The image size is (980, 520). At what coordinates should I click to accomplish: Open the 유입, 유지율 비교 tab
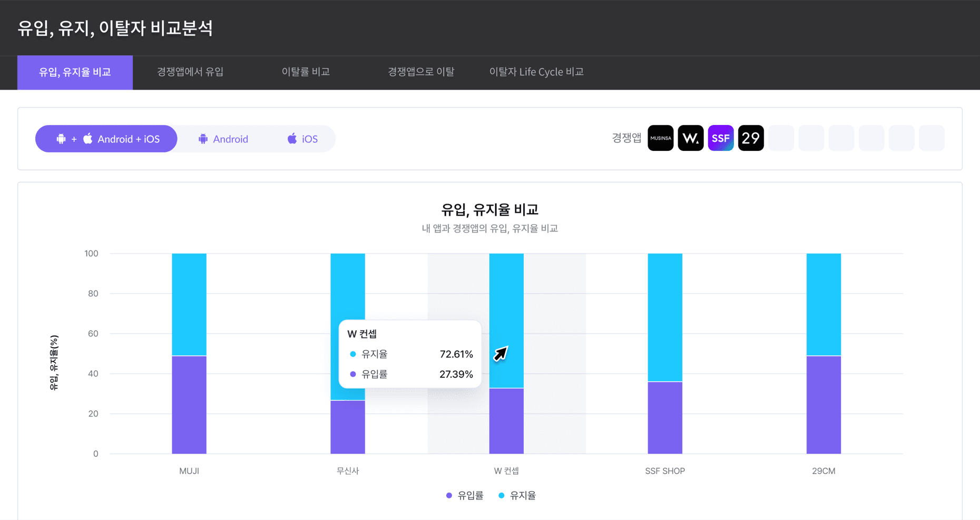click(75, 72)
